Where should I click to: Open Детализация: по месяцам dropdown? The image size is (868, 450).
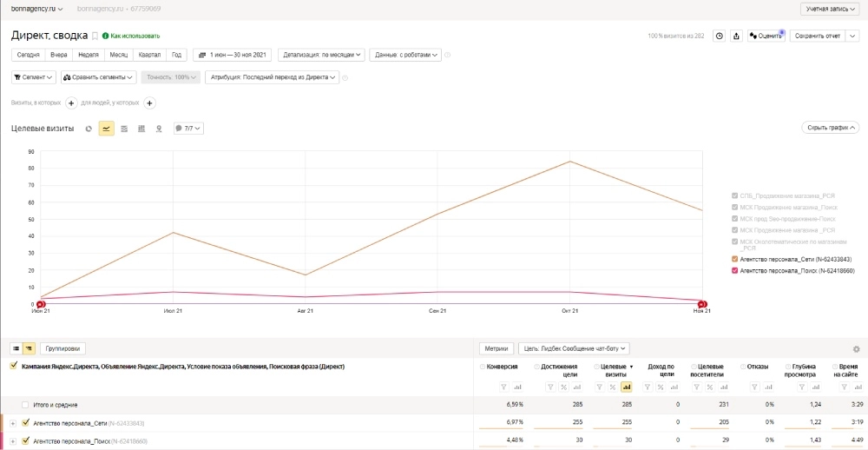click(321, 55)
